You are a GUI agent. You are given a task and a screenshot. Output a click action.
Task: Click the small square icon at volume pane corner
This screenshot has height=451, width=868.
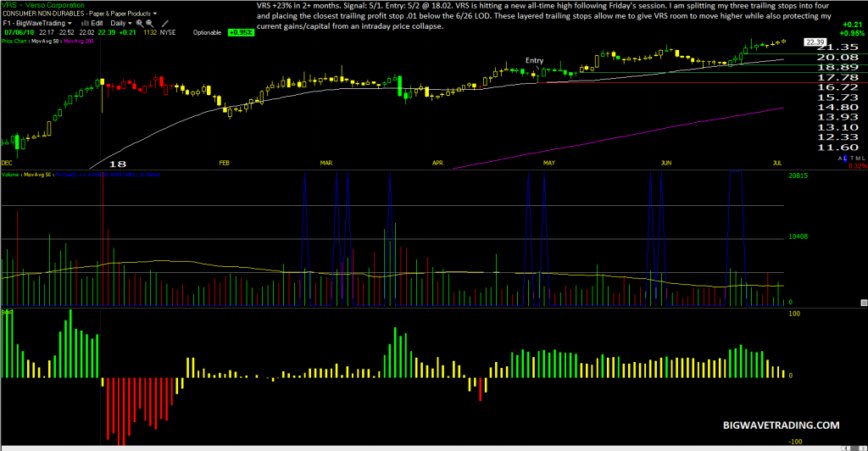[864, 303]
